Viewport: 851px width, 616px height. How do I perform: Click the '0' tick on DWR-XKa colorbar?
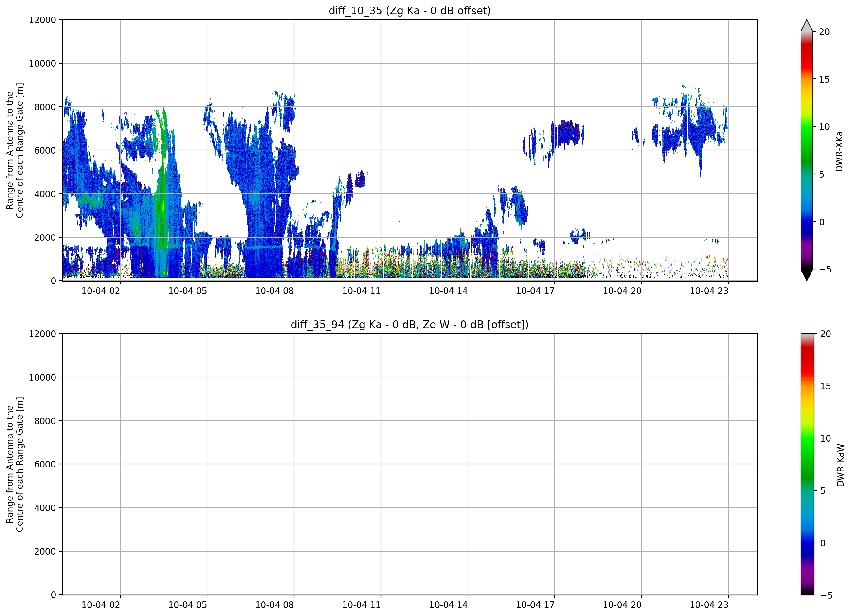822,222
